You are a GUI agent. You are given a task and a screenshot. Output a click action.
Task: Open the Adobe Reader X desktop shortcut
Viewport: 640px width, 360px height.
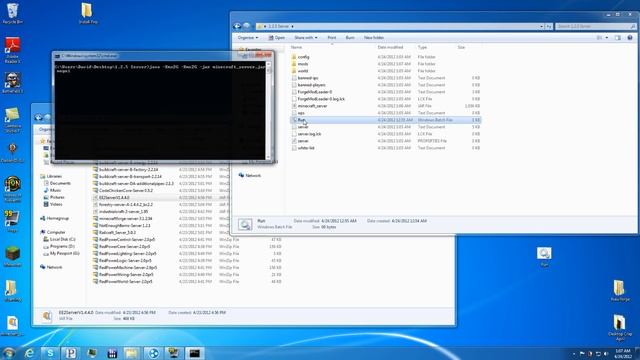tap(12, 50)
